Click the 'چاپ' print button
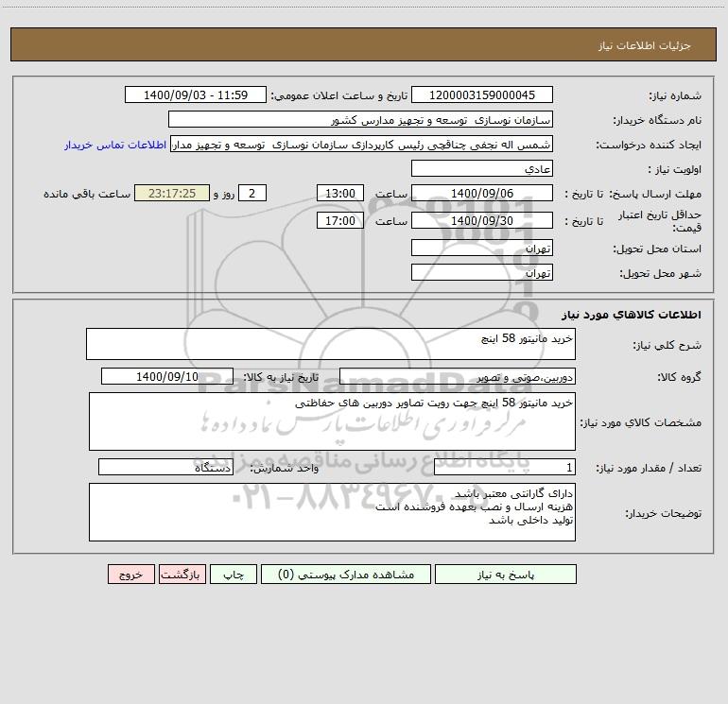Screen dimensions: 728x704 pyautogui.click(x=234, y=575)
